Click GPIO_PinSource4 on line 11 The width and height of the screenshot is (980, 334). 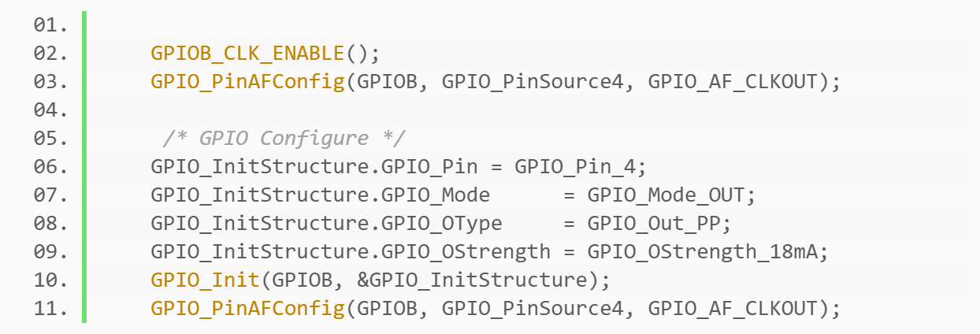(539, 309)
